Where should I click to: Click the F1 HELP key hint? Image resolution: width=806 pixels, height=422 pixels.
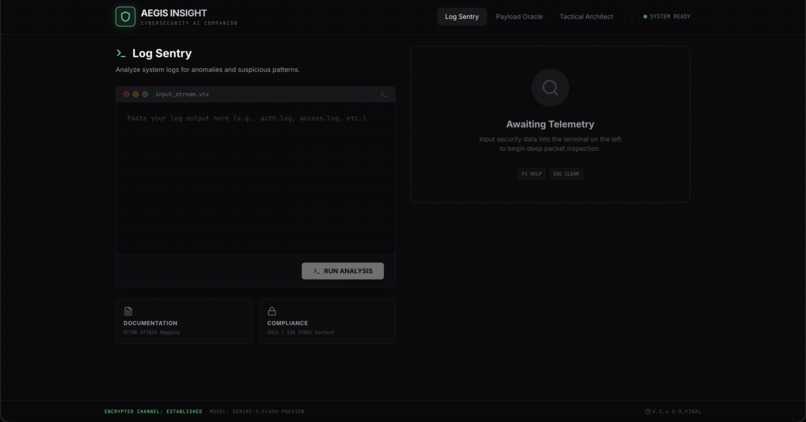[x=532, y=174]
